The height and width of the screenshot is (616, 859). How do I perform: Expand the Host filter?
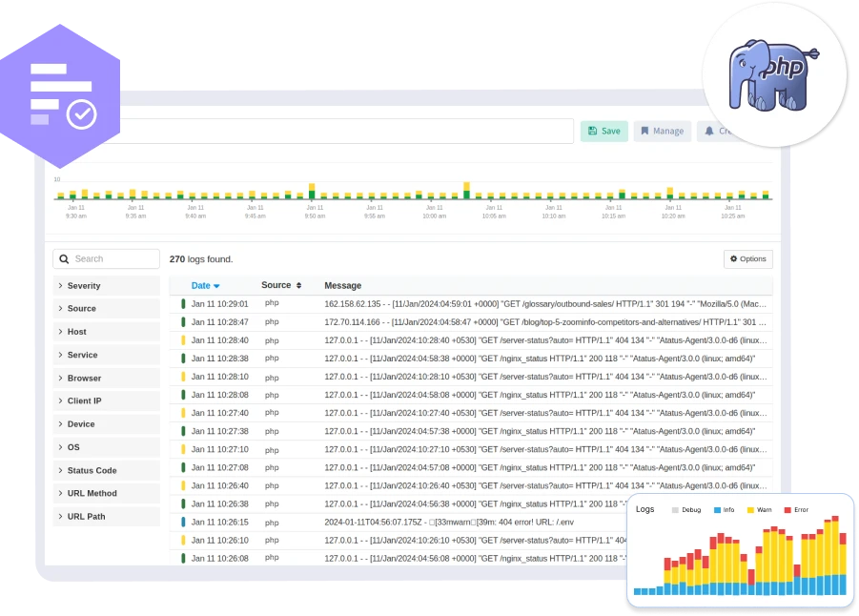pos(106,332)
